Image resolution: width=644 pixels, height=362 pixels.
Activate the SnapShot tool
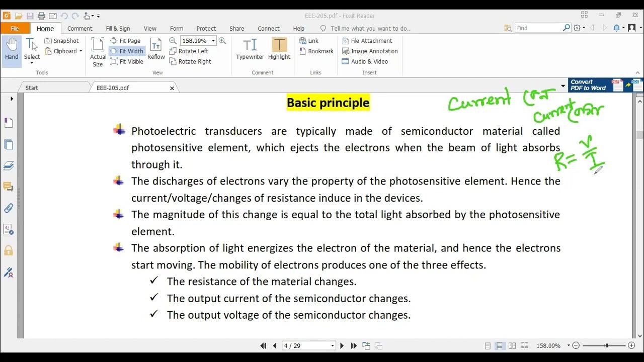(x=61, y=41)
